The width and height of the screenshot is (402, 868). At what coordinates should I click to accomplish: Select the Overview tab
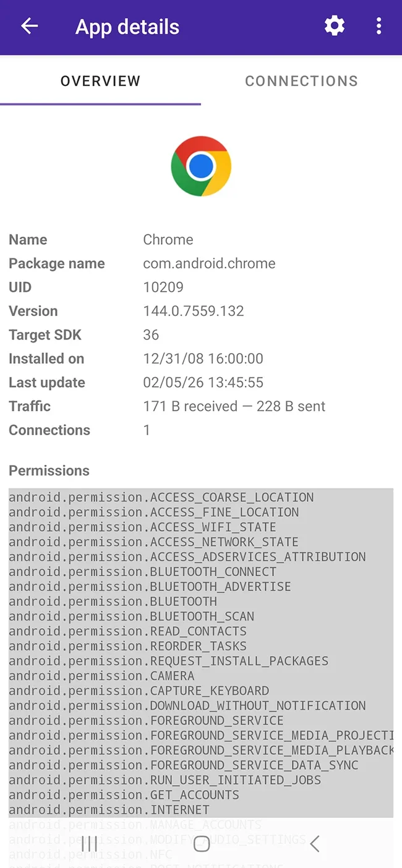click(x=100, y=81)
